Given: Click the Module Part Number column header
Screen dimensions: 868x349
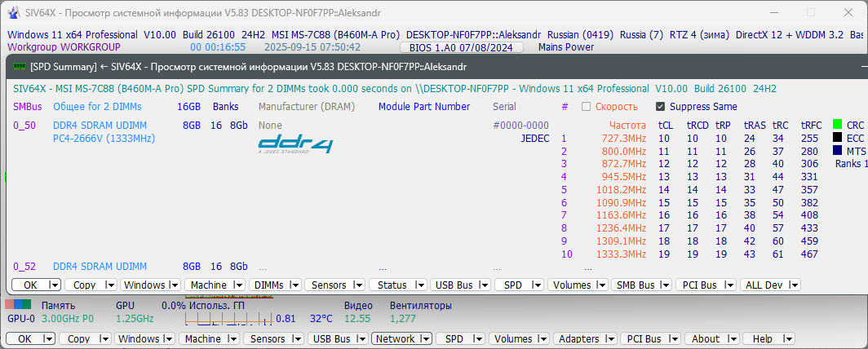Looking at the screenshot, I should tap(424, 107).
